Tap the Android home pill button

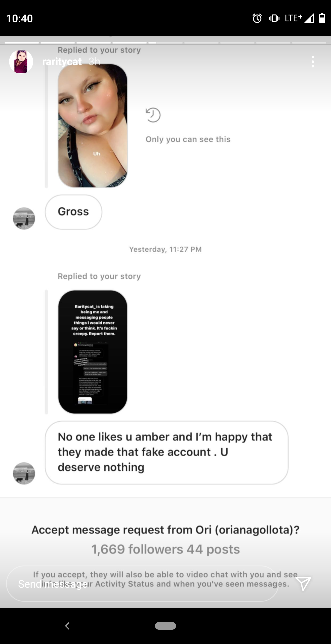[x=165, y=626]
